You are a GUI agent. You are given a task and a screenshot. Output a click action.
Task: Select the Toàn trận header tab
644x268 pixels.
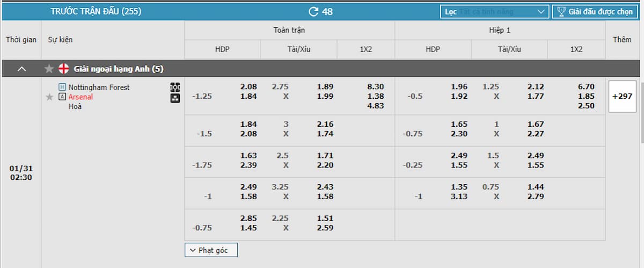[x=289, y=30]
